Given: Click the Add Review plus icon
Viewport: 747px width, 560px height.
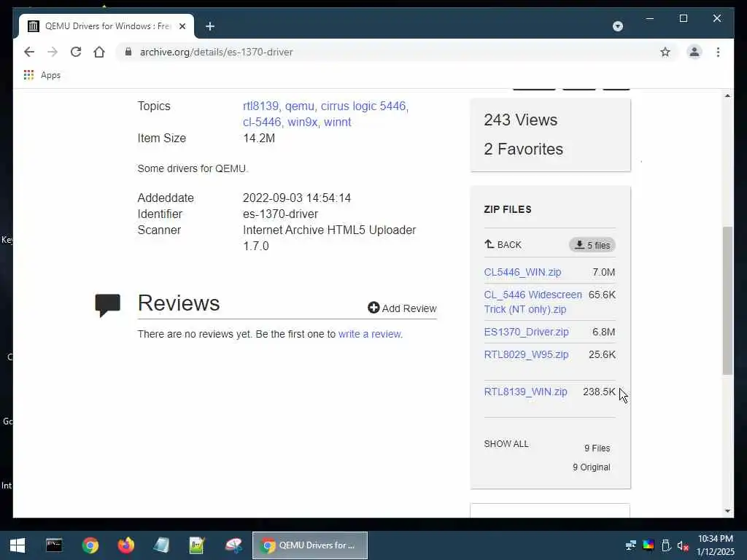Looking at the screenshot, I should click(x=373, y=308).
